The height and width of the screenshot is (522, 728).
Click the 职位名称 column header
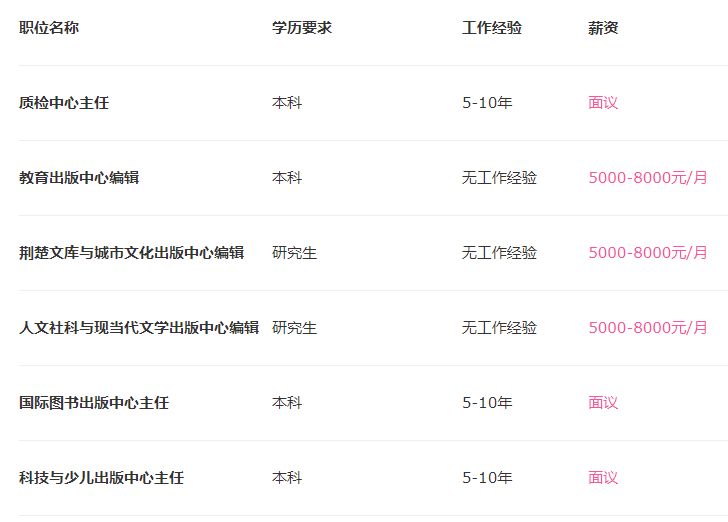(49, 27)
